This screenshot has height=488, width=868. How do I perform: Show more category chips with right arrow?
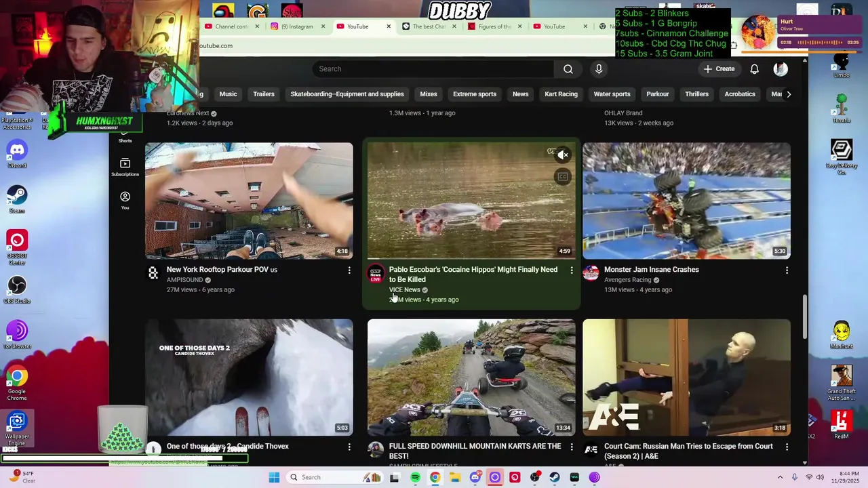pyautogui.click(x=788, y=94)
